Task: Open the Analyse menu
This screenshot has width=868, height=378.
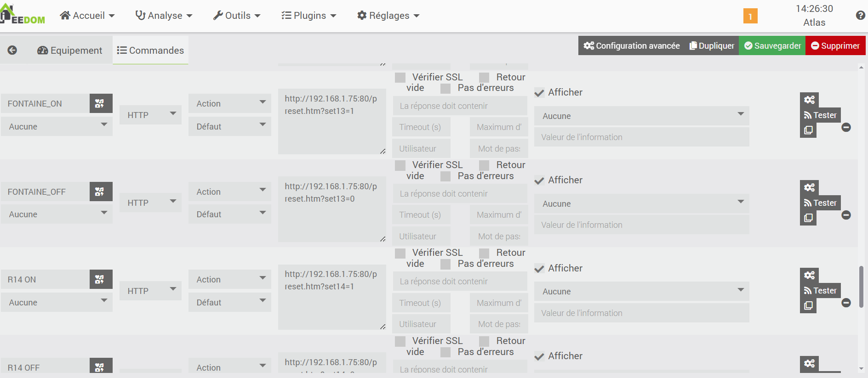Action: coord(164,16)
